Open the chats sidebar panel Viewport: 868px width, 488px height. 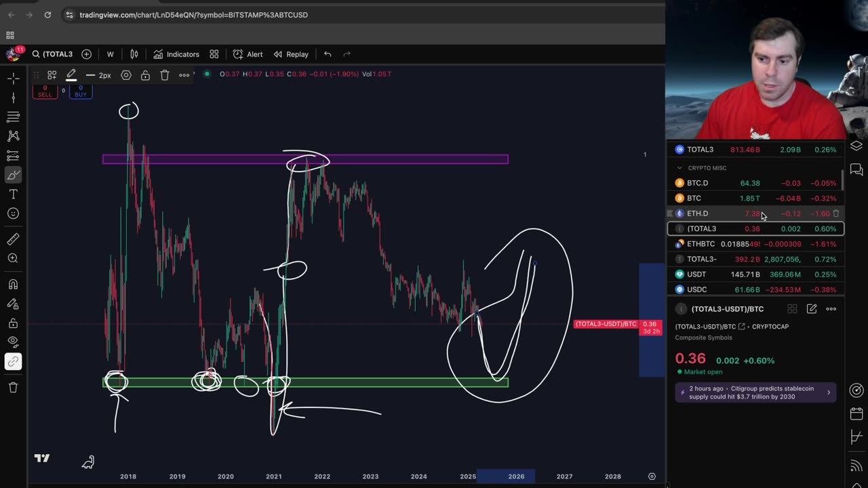(856, 169)
